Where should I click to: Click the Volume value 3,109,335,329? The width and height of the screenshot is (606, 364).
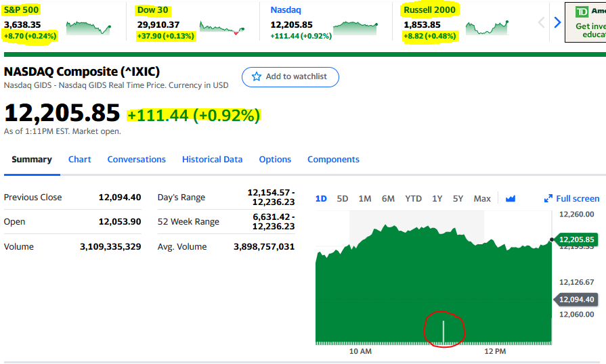click(x=110, y=247)
